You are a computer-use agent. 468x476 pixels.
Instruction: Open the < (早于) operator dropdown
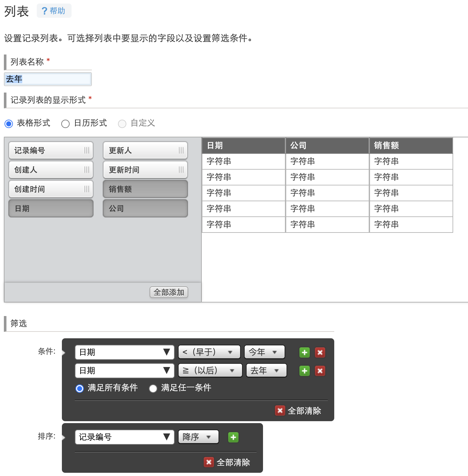pyautogui.click(x=209, y=352)
